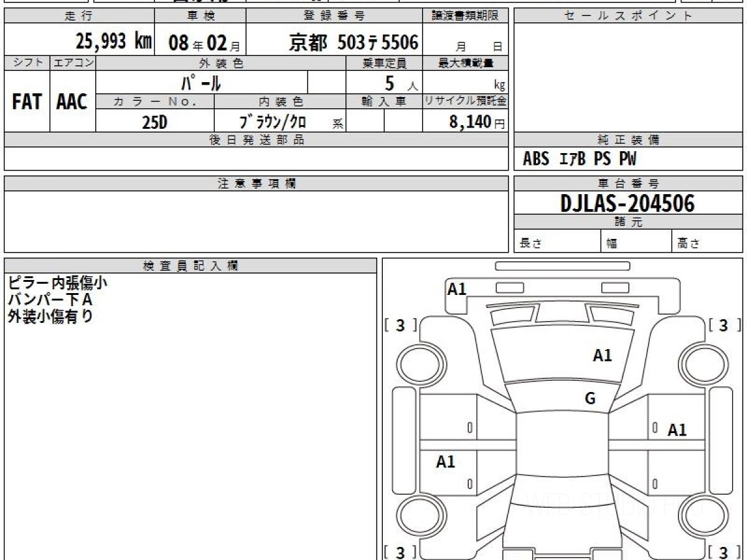Select the 走行 column header

click(78, 16)
